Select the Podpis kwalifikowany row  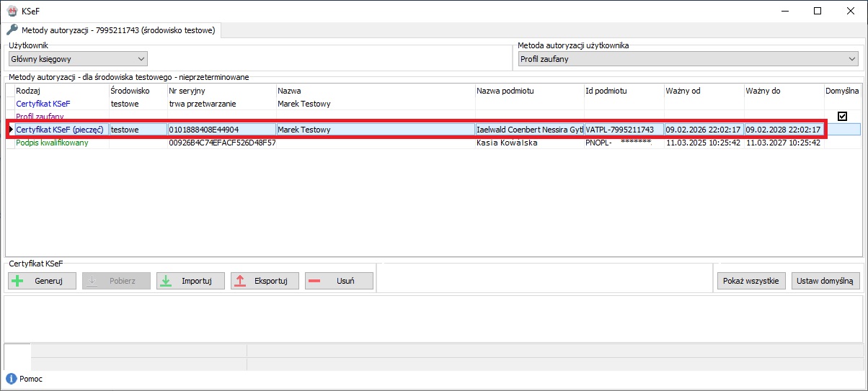(x=52, y=143)
